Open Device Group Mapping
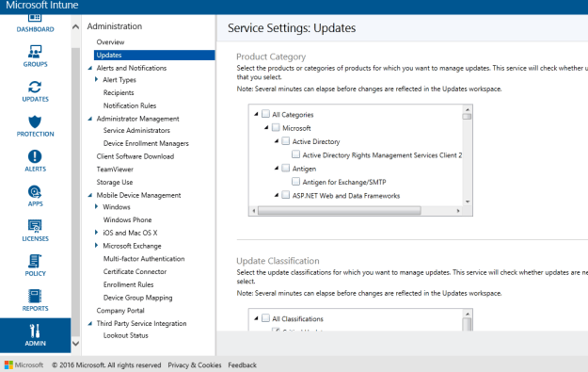588x372 pixels. [137, 298]
